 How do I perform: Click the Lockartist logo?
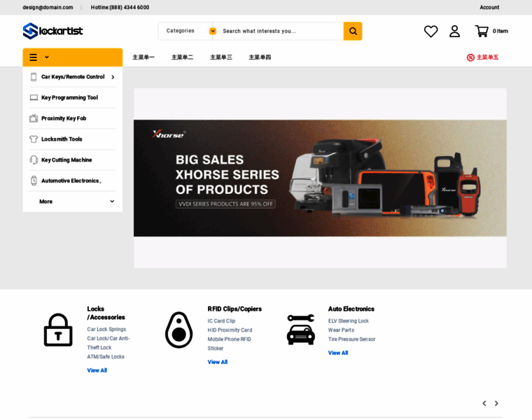52,31
